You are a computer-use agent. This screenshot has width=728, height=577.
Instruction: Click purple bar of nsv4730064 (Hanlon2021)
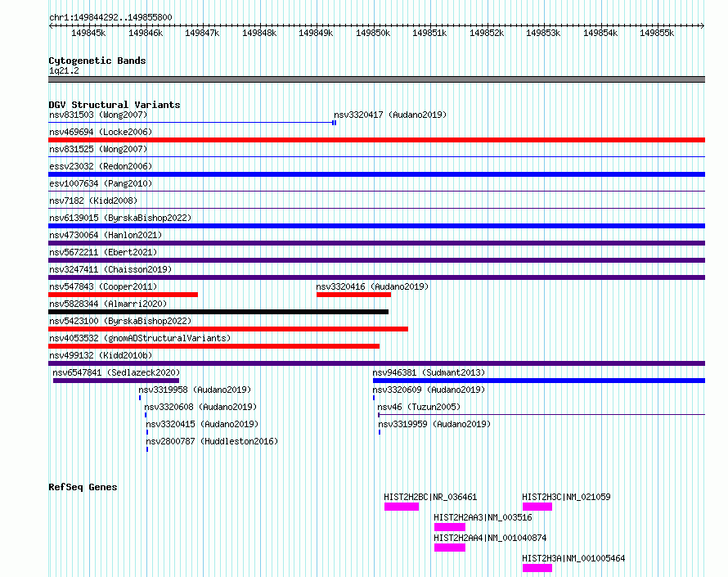pyautogui.click(x=376, y=243)
